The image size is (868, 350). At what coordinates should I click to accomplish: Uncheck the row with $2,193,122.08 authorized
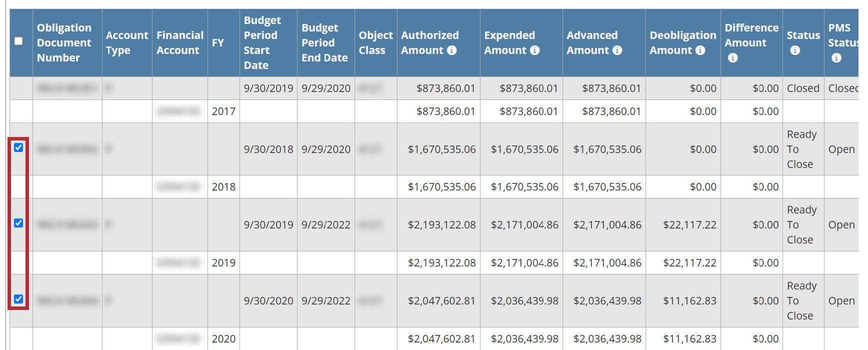coord(18,223)
